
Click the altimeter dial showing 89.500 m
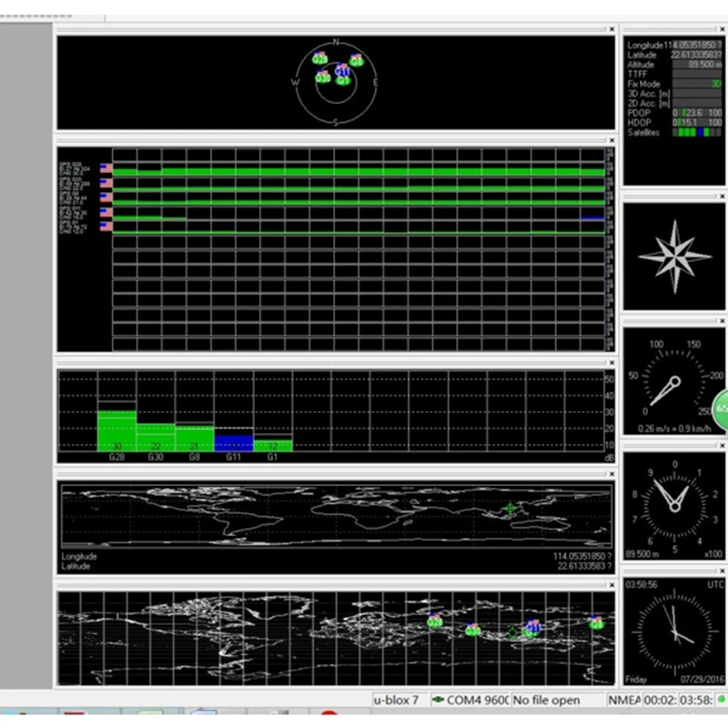[x=673, y=506]
